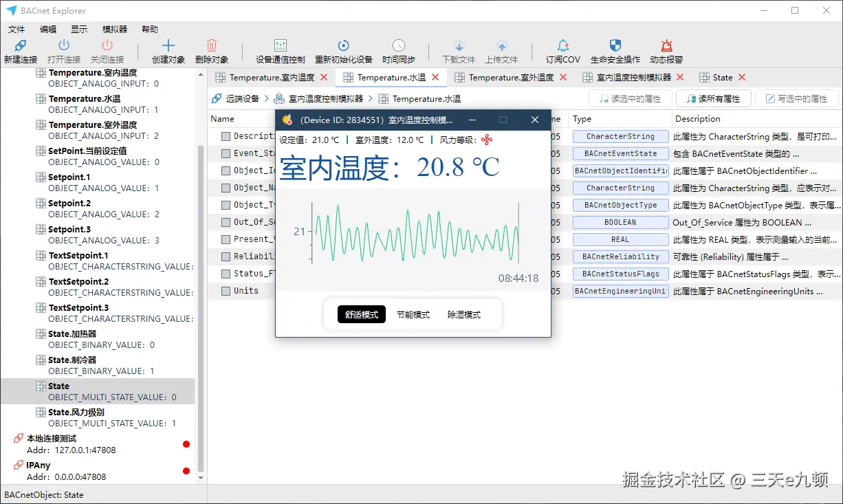
Task: Click the 重新初始化设备 icon
Action: click(x=344, y=45)
